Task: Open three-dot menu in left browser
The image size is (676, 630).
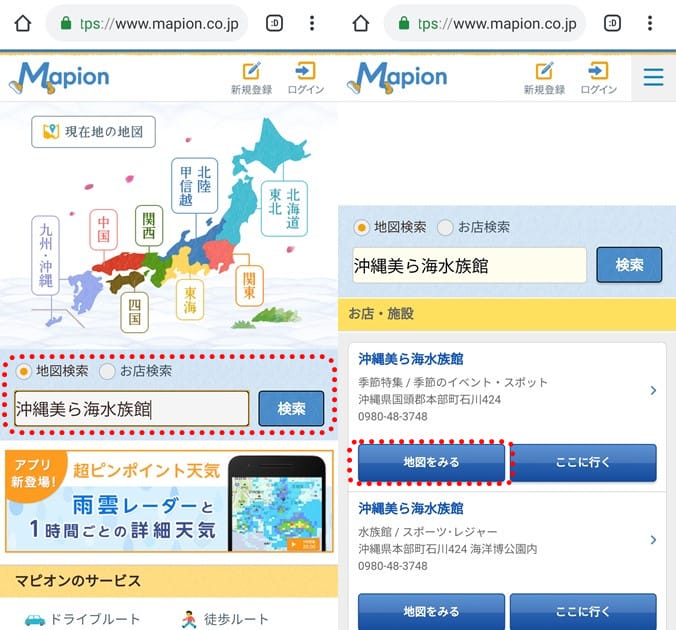Action: coord(312,23)
